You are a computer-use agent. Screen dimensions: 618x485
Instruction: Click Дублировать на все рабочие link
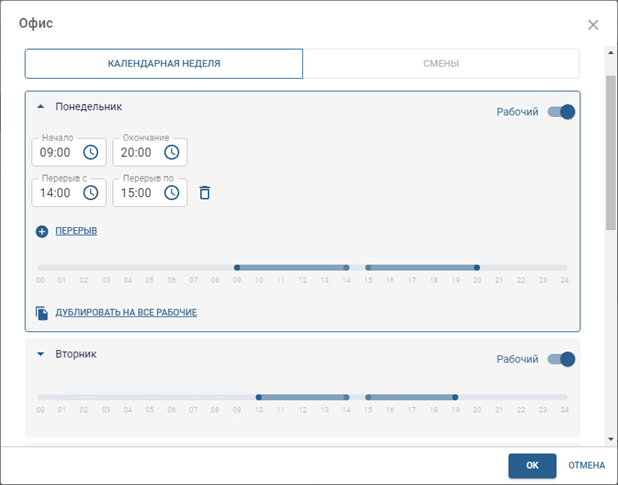click(x=126, y=313)
